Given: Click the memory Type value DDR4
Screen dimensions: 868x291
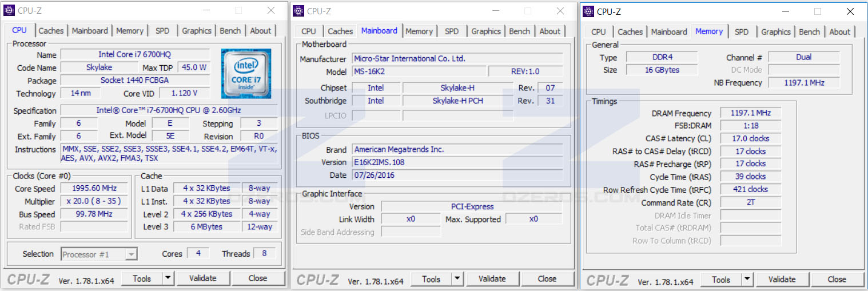Looking at the screenshot, I should [662, 57].
